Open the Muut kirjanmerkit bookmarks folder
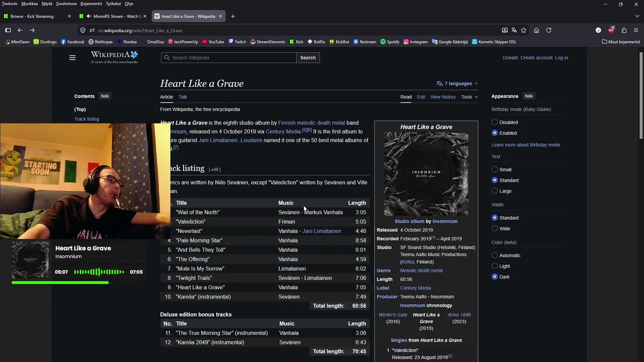Image resolution: width=644 pixels, height=362 pixels. (621, 42)
